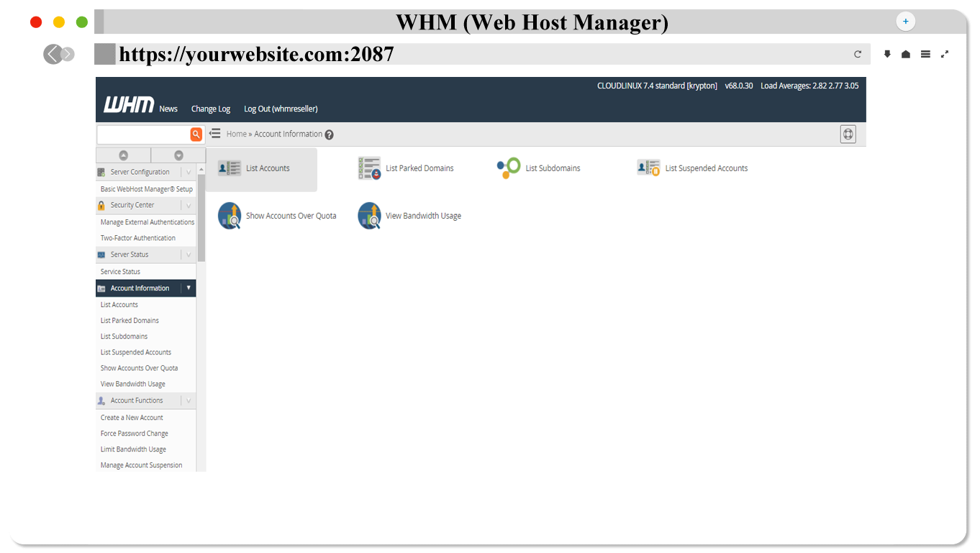Open Force Password Change link
The height and width of the screenshot is (553, 980).
(x=135, y=434)
